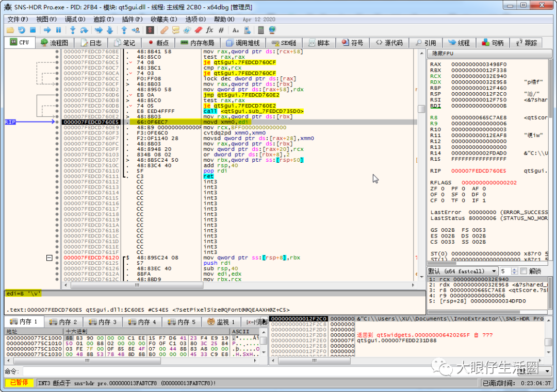Stop debugging with the blue square icon
557x392 pixels.
coord(32,30)
